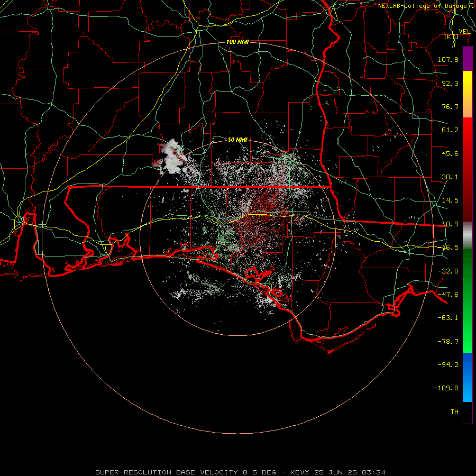The image size is (476, 476).
Task: Click the blue segment of the color bar
Action: [467, 377]
